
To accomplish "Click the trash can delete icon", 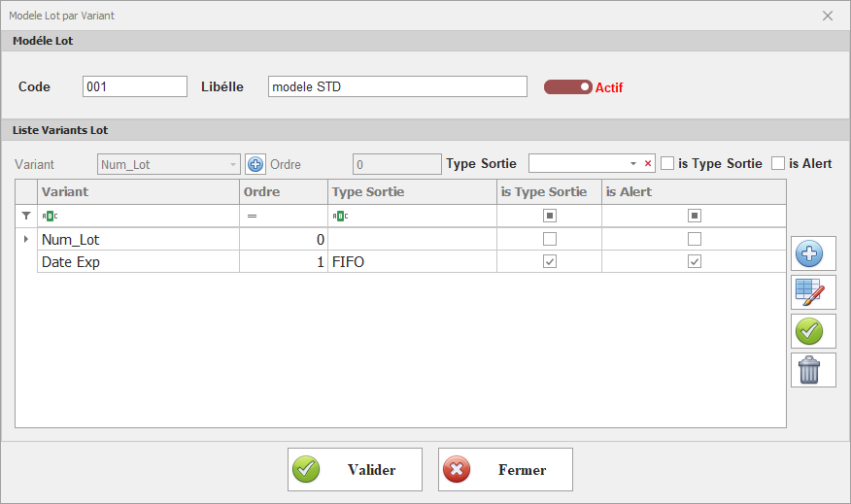I will point(809,370).
